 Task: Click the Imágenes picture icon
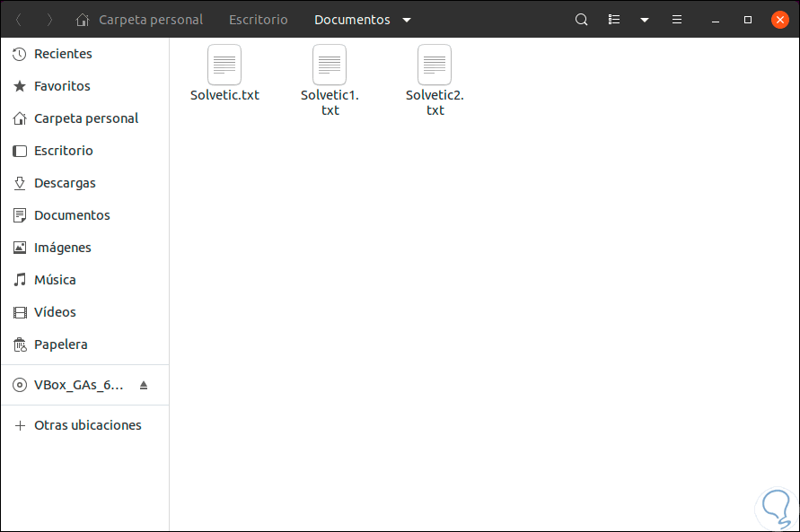coord(20,248)
